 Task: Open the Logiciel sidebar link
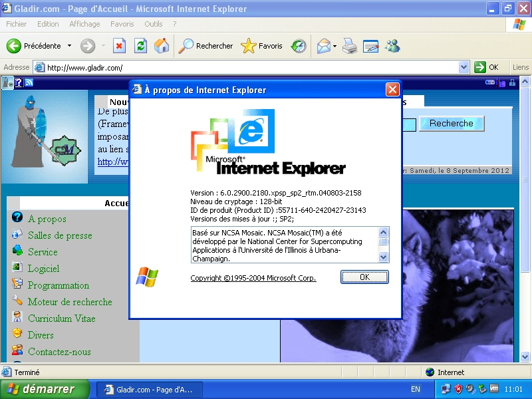tap(43, 269)
